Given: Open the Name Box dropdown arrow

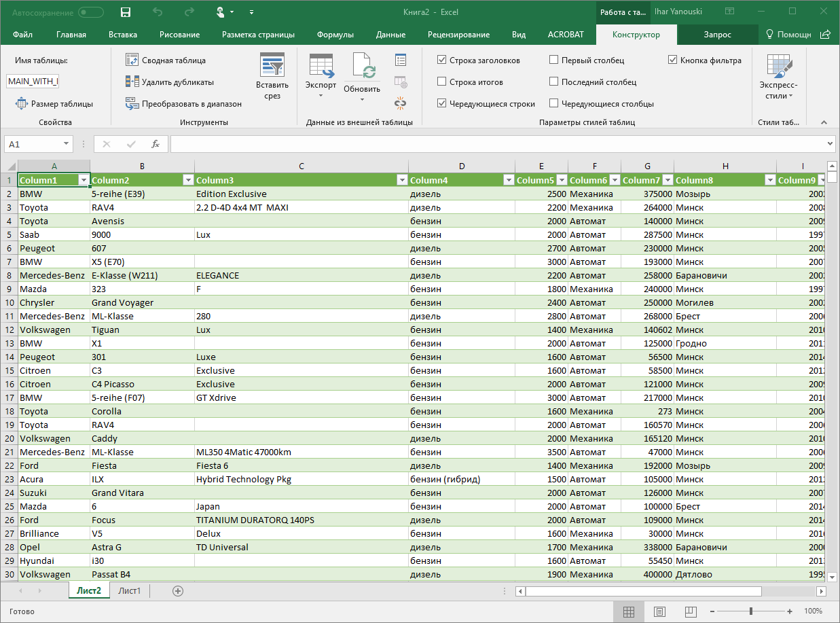Looking at the screenshot, I should (66, 144).
